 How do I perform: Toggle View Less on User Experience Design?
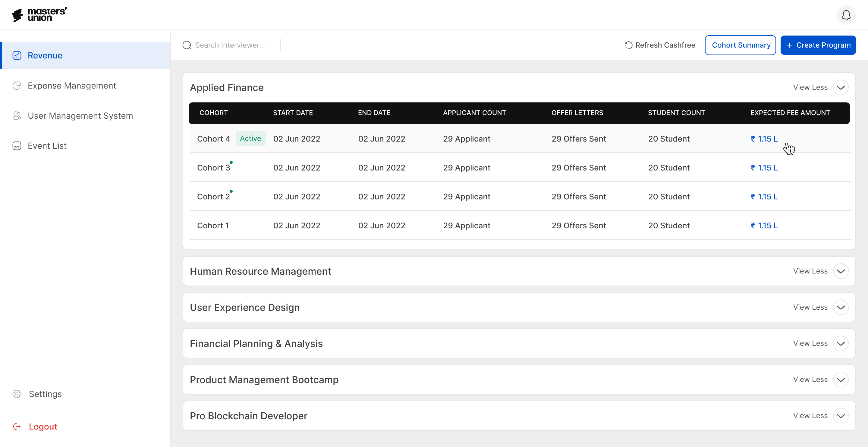810,307
